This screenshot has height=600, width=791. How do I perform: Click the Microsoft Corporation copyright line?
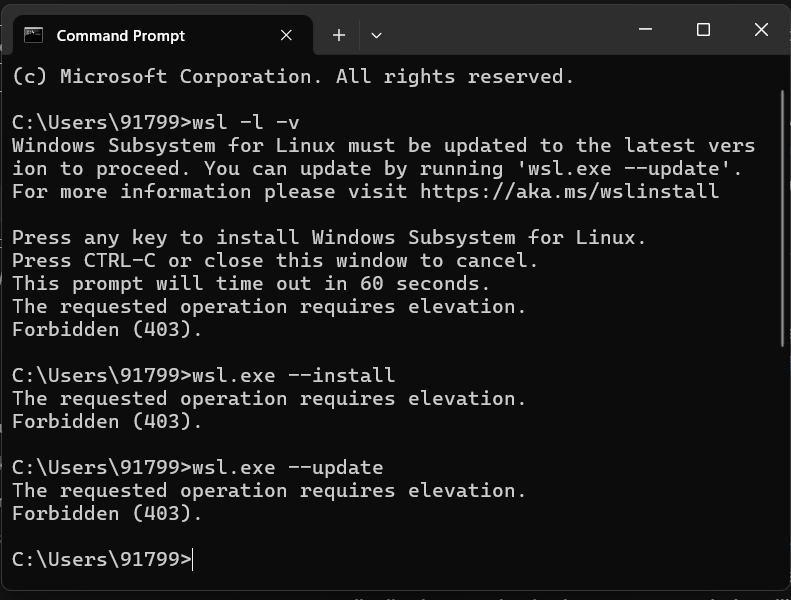[x=293, y=77]
